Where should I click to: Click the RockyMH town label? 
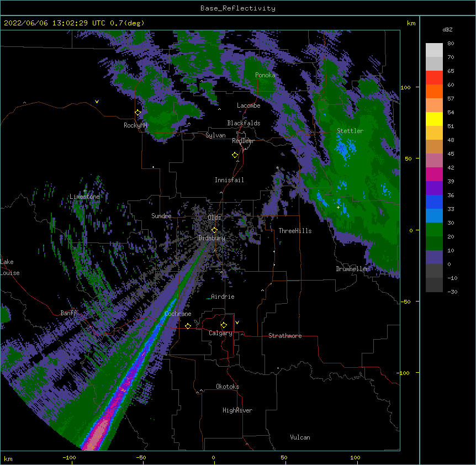pos(135,125)
